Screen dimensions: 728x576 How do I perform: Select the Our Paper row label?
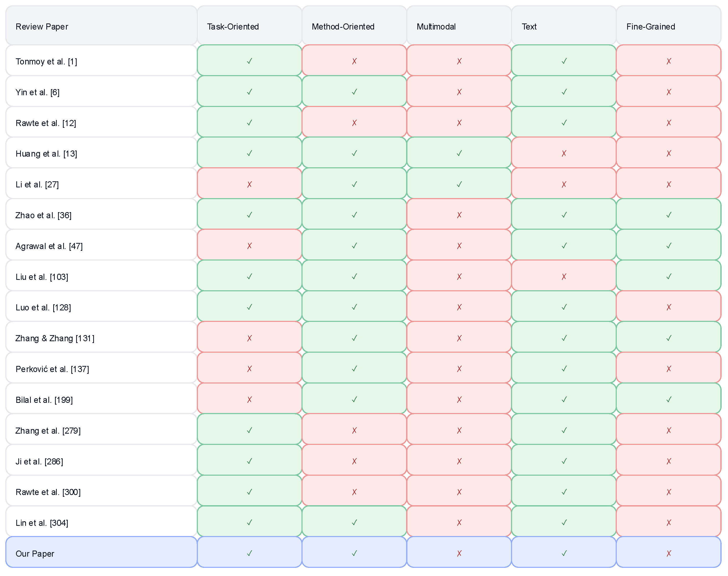[35, 554]
